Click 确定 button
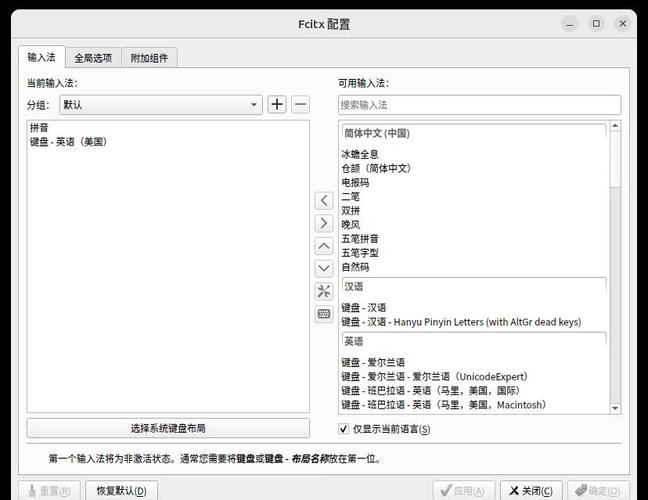The height and width of the screenshot is (500, 648). click(x=598, y=490)
